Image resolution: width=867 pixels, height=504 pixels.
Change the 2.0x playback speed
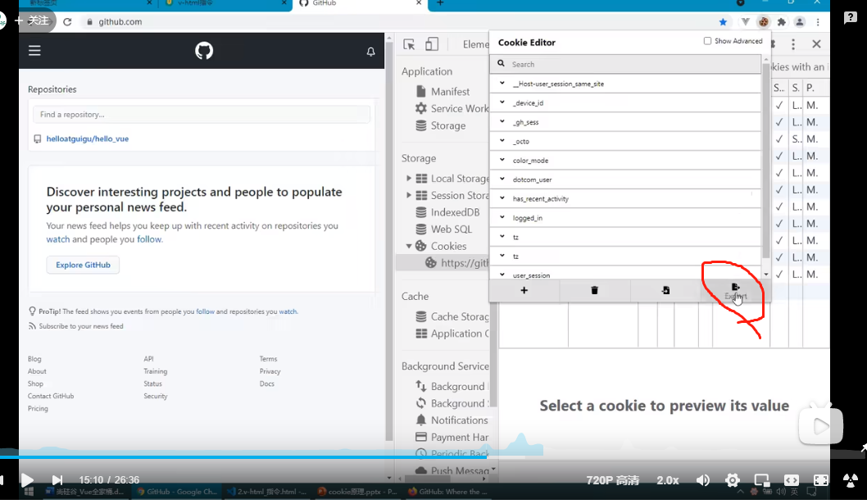click(667, 480)
